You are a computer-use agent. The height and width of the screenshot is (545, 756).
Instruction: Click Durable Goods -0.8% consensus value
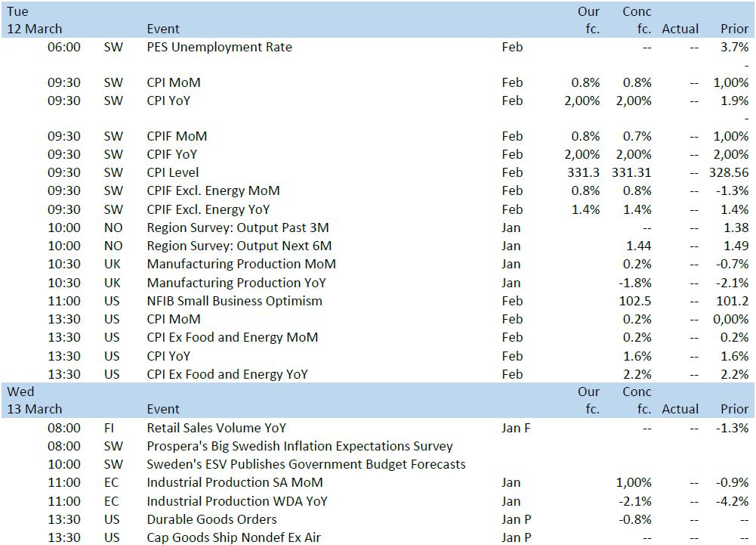click(x=635, y=520)
